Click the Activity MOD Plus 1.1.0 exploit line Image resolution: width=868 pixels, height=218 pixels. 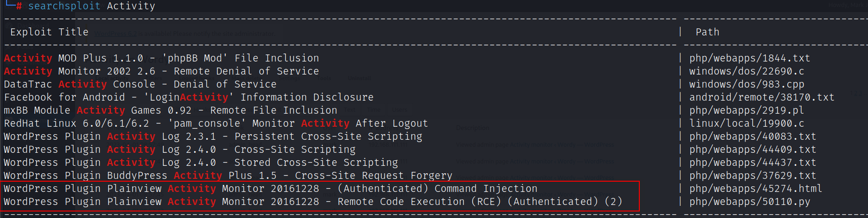[x=161, y=58]
